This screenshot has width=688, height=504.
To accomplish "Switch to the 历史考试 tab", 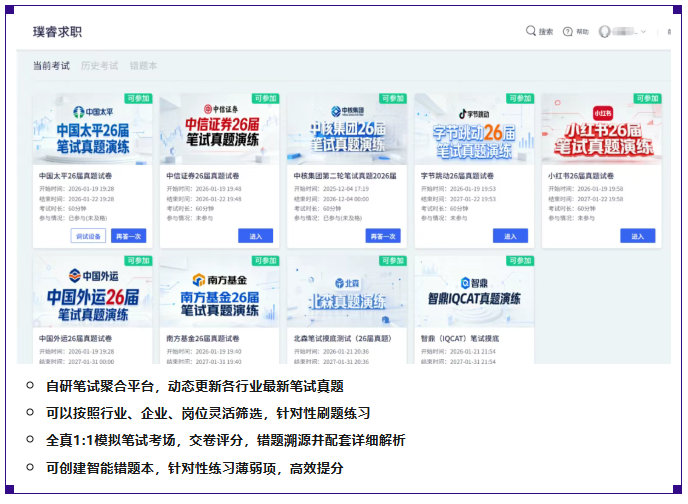I will pos(99,66).
